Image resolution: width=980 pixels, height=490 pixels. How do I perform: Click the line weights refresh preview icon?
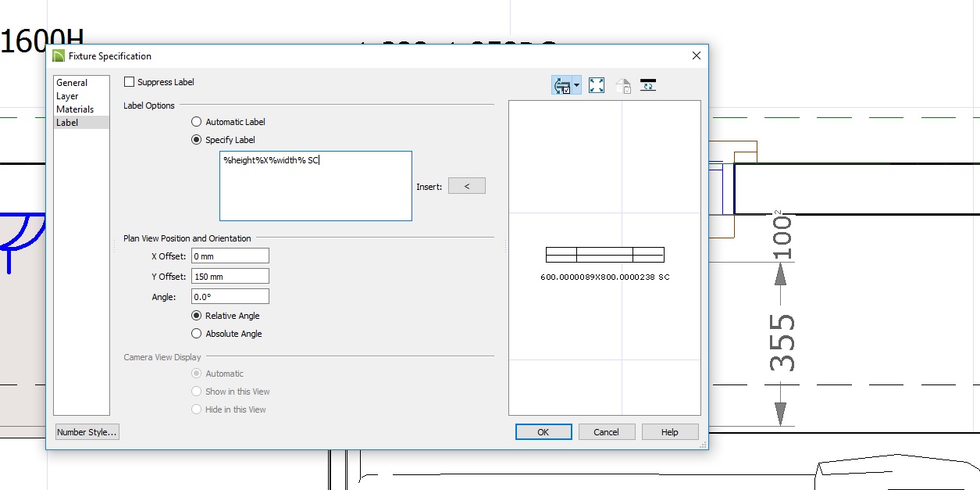tap(647, 86)
